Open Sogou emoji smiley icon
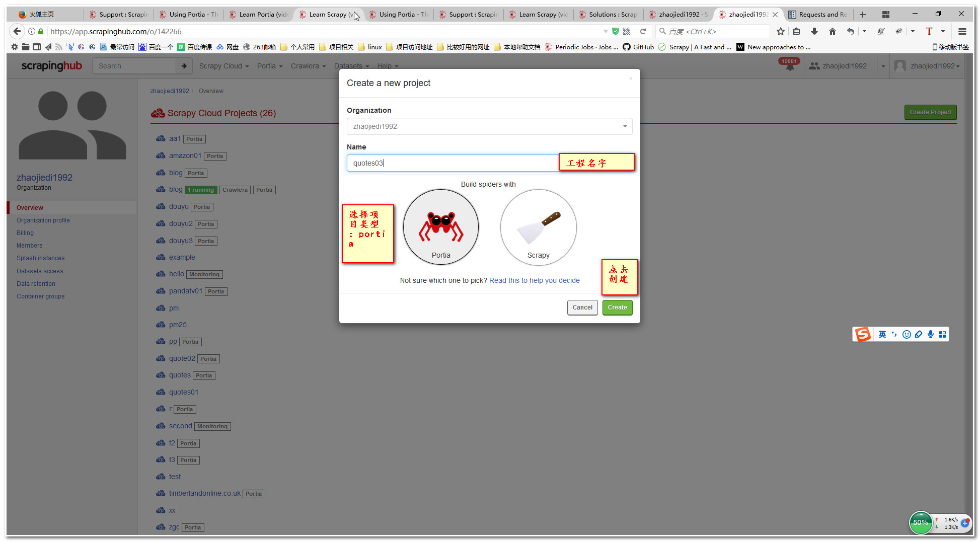The width and height of the screenshot is (980, 542). point(907,334)
